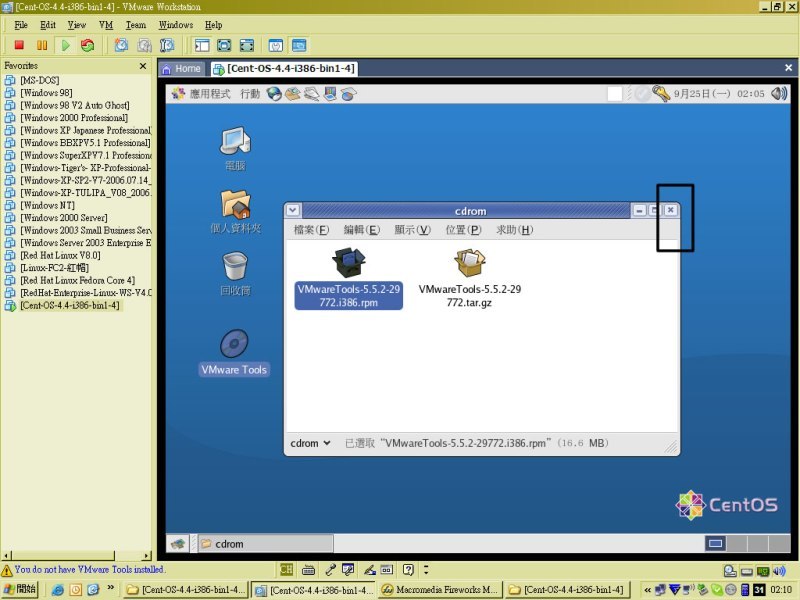Click the summary view toolbar icon
Screen dimensions: 800x600
click(276, 45)
